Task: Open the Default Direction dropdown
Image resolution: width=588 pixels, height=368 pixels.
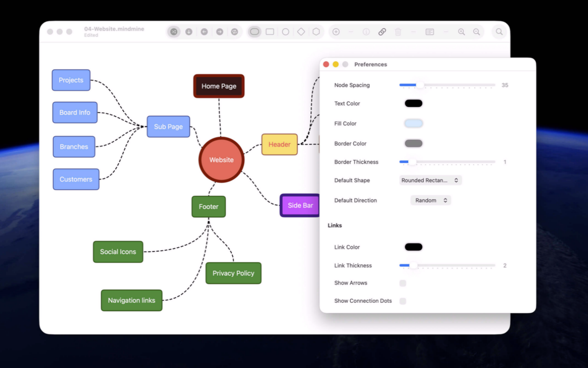Action: tap(430, 201)
